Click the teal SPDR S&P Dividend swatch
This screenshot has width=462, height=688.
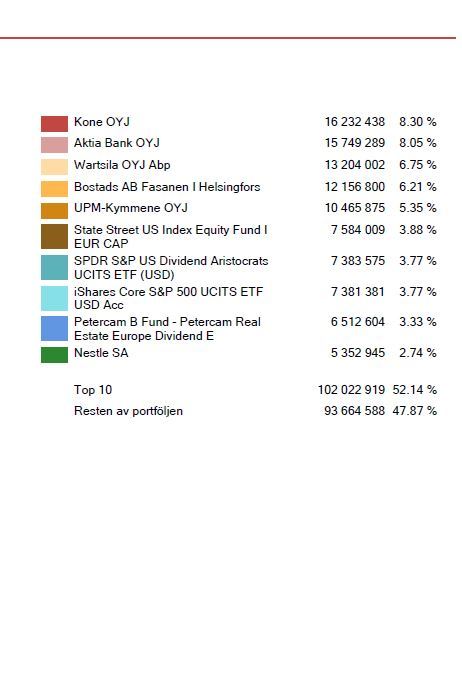point(54,268)
